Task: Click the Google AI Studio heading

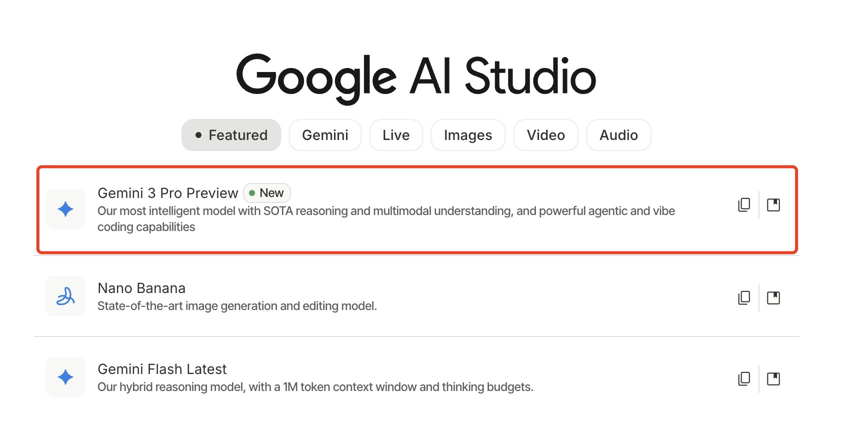Action: point(416,76)
